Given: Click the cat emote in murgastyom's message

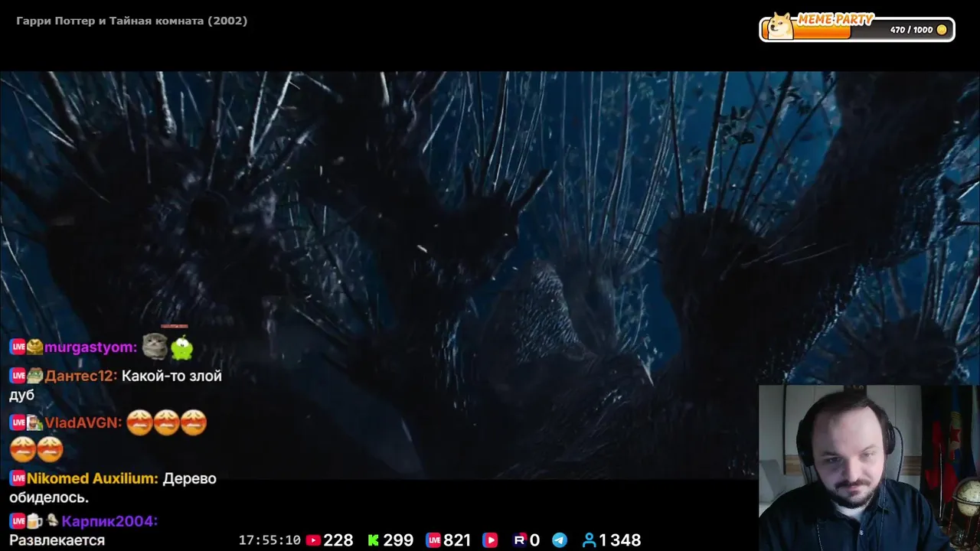Looking at the screenshot, I should point(155,346).
